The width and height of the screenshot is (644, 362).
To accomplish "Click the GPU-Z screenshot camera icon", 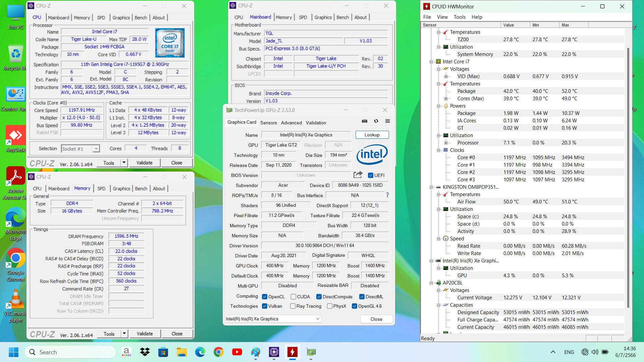I will [x=365, y=121].
